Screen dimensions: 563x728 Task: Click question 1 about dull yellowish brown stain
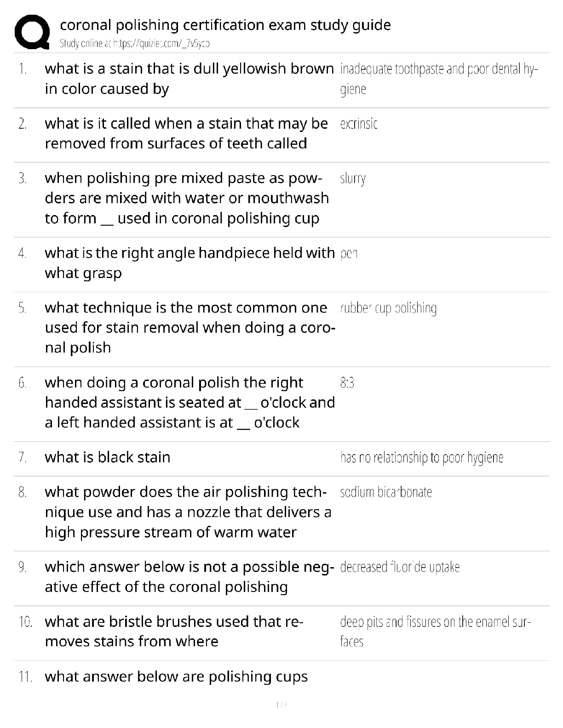pyautogui.click(x=189, y=79)
